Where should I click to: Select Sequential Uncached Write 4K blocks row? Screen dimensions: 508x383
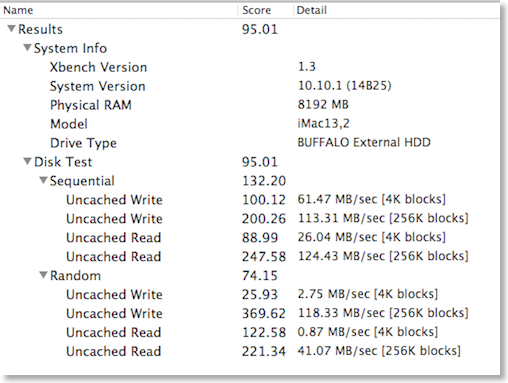250,200
